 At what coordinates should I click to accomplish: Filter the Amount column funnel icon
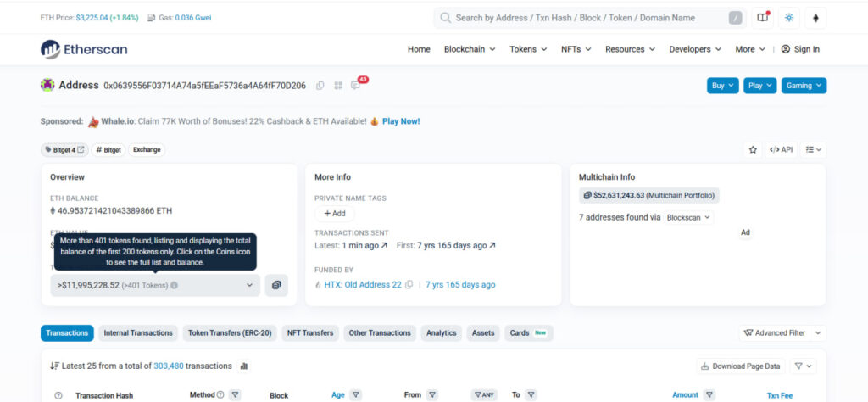click(708, 395)
